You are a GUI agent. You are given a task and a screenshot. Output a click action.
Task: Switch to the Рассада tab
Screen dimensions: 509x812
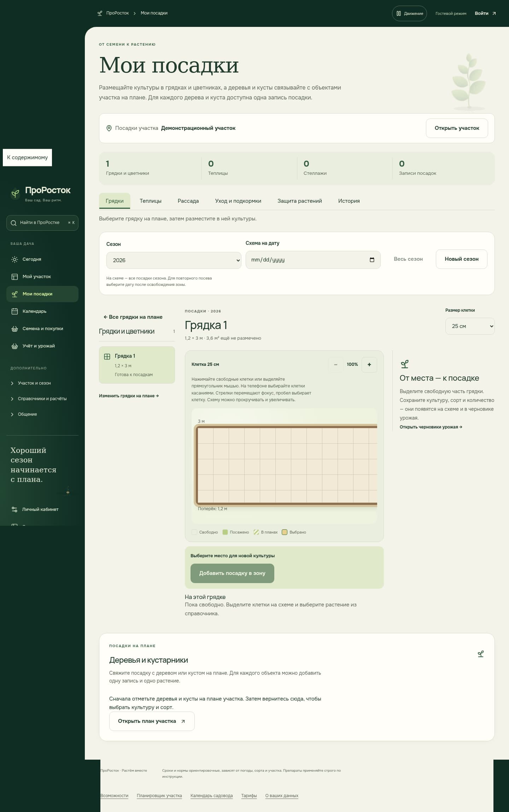[x=188, y=201]
